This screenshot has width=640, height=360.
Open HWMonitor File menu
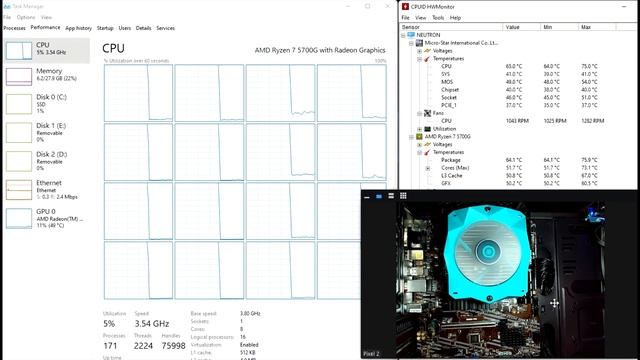pyautogui.click(x=405, y=18)
